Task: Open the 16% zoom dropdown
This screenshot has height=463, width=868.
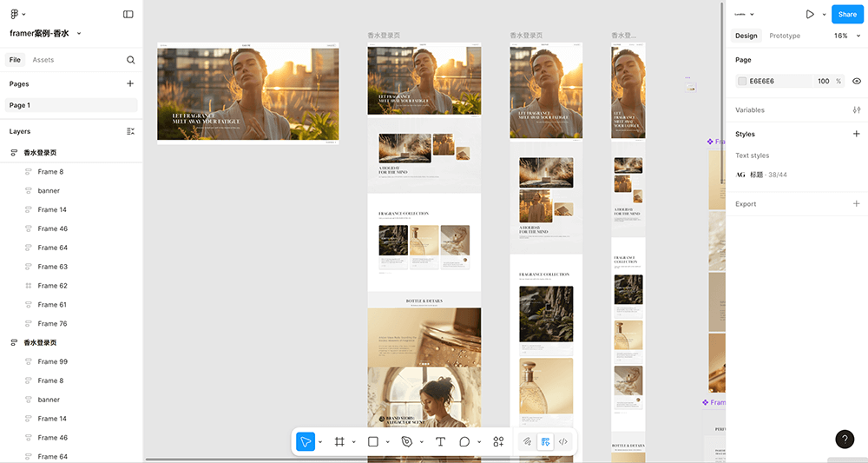Action: coord(847,36)
